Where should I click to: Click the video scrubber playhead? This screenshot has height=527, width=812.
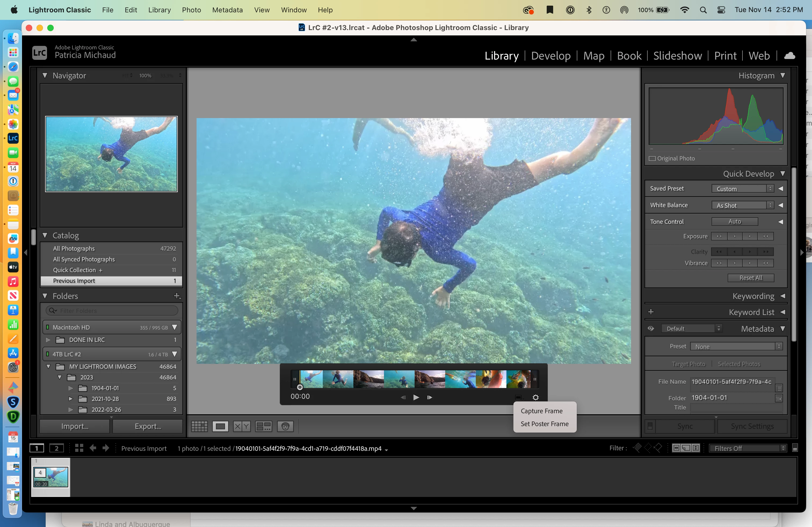click(300, 387)
